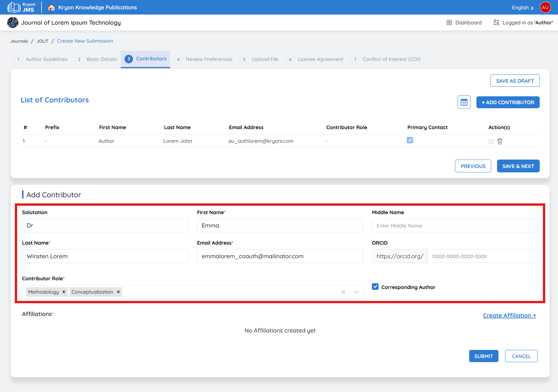Open the table view icon beside Add Contributor
This screenshot has width=558, height=392.
(464, 102)
